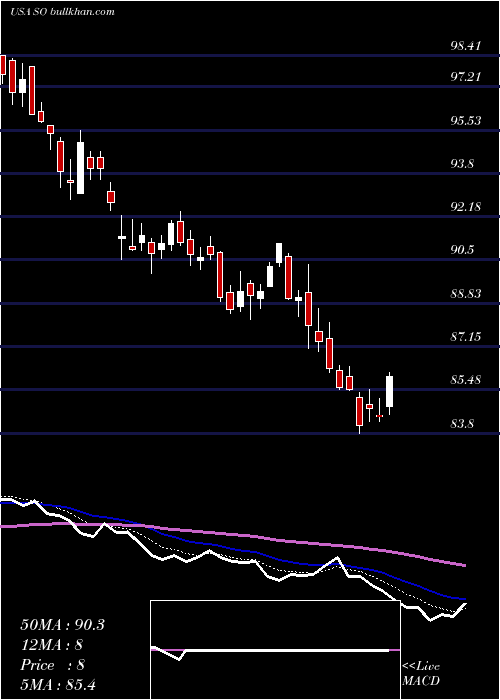Click the 85.48 price level label

coord(466,380)
